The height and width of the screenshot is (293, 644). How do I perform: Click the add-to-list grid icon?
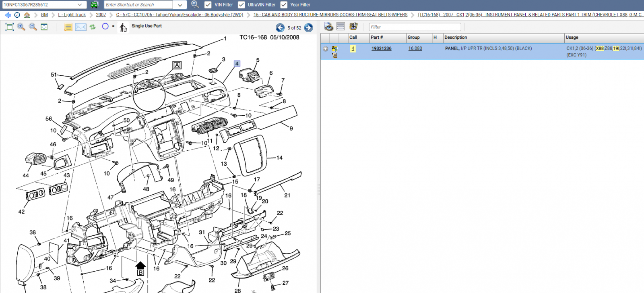[x=353, y=27]
